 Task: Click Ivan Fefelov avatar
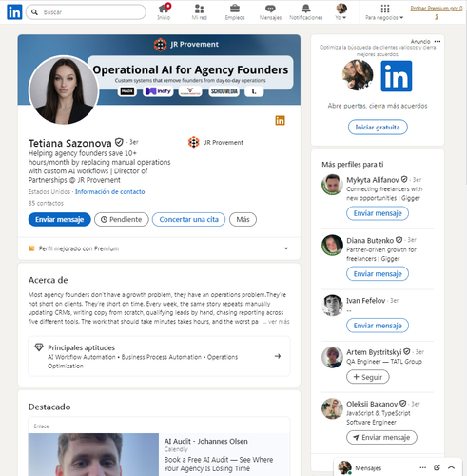pos(332,306)
